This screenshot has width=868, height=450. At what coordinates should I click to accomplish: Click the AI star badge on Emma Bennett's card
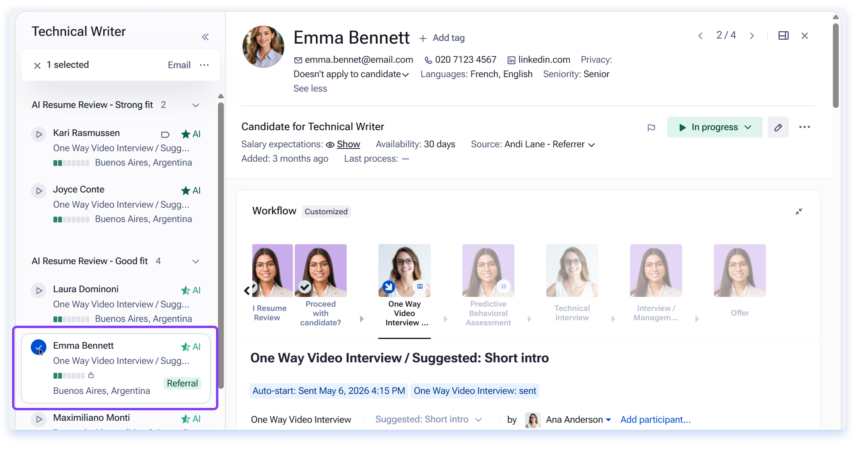tap(191, 347)
